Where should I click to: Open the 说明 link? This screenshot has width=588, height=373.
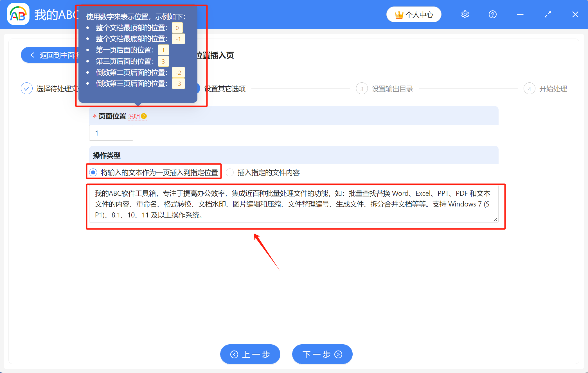pos(134,116)
